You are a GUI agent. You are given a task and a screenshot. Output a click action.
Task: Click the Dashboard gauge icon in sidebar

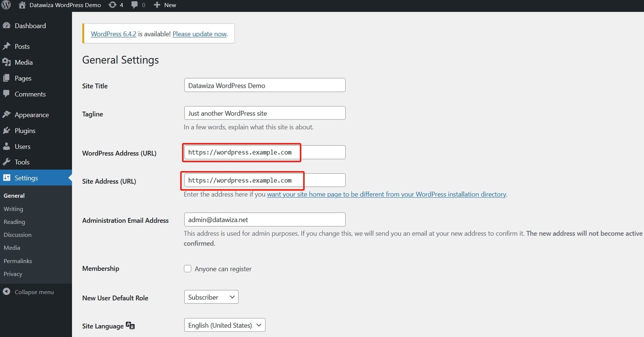[6, 25]
